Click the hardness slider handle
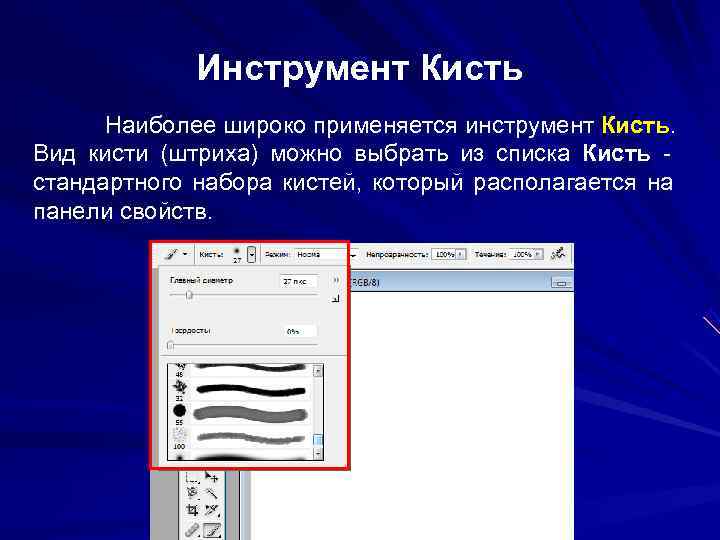The width and height of the screenshot is (720, 540). tap(170, 345)
